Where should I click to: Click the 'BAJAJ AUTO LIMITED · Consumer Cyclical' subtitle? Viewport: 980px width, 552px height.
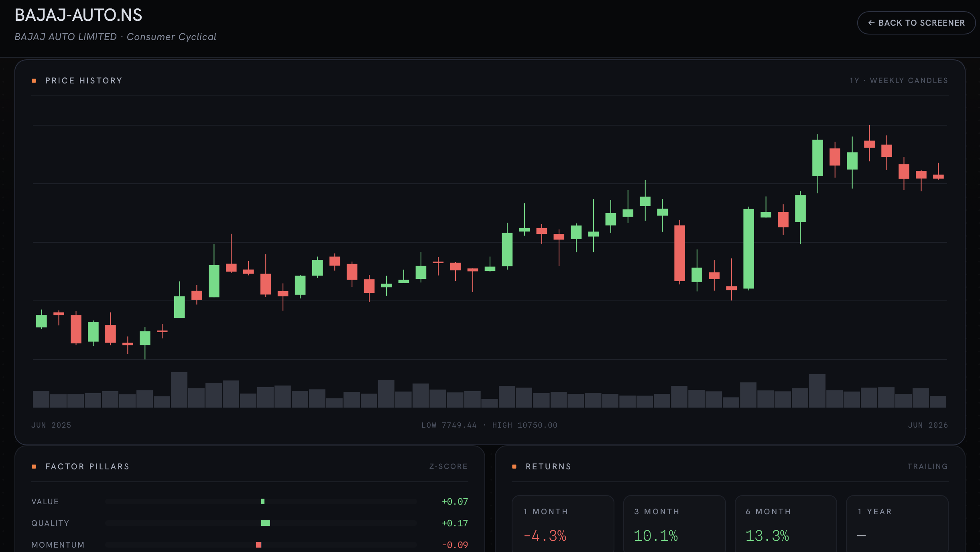(x=116, y=37)
